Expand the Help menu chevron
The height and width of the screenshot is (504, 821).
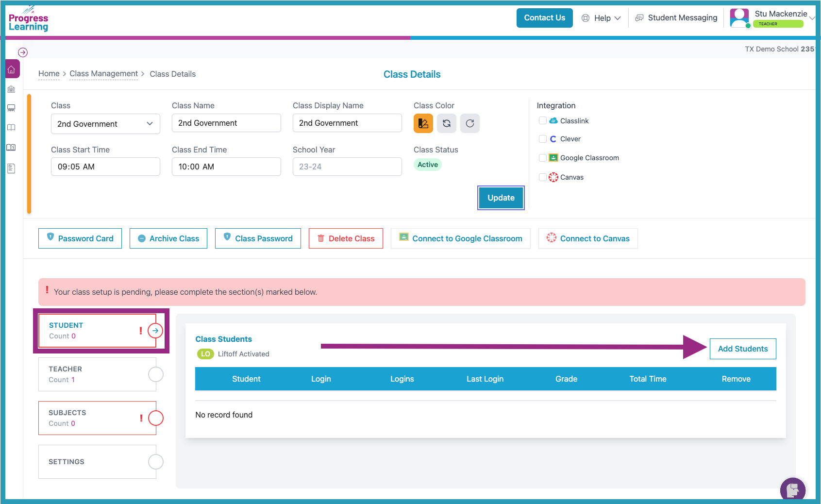[618, 18]
